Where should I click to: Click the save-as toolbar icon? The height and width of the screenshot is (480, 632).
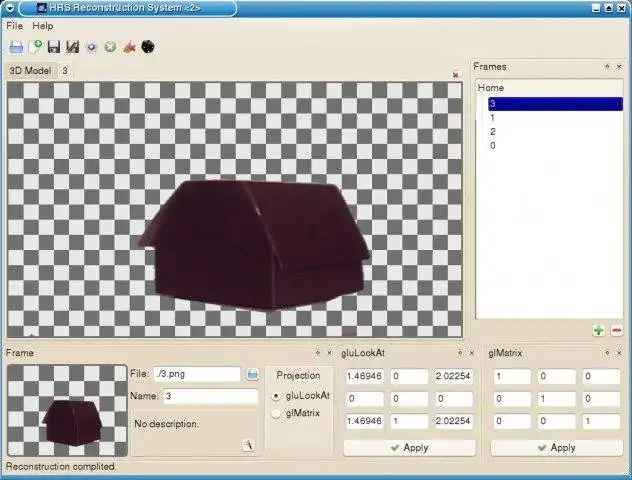click(x=73, y=46)
